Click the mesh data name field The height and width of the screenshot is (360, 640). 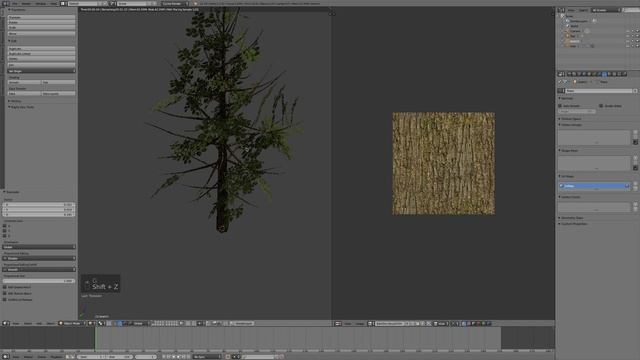pyautogui.click(x=598, y=91)
